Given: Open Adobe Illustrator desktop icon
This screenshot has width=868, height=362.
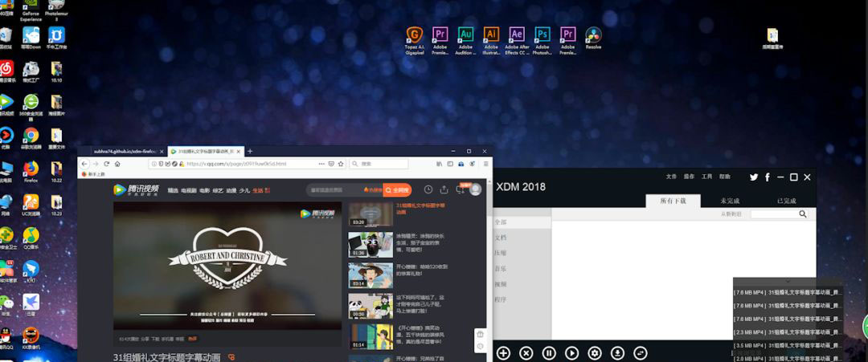Looking at the screenshot, I should pos(491,40).
